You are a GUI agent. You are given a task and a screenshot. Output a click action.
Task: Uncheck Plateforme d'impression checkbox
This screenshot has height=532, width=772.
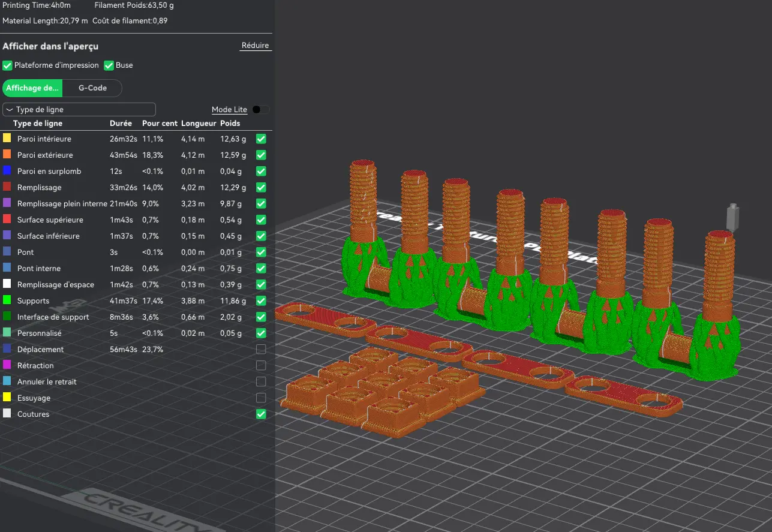coord(8,65)
